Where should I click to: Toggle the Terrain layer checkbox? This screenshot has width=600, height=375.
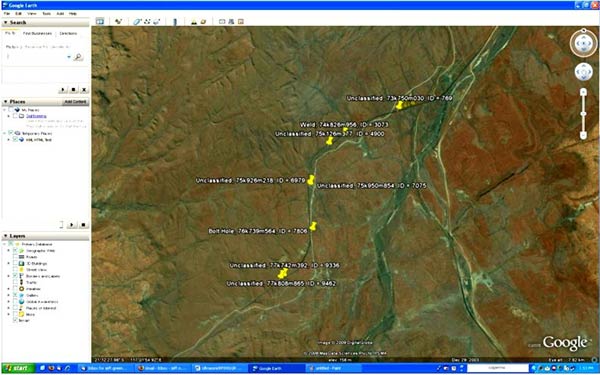pos(15,320)
